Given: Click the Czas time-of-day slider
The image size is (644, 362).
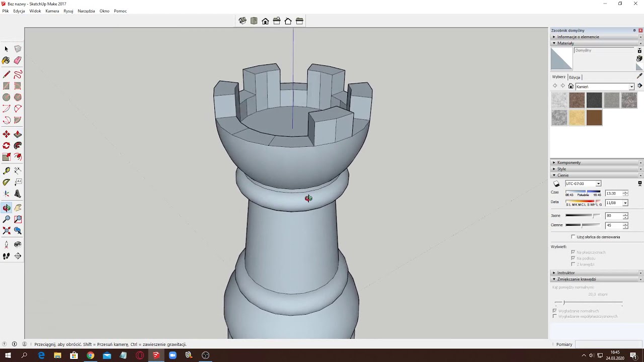Looking at the screenshot, I should pyautogui.click(x=583, y=193).
